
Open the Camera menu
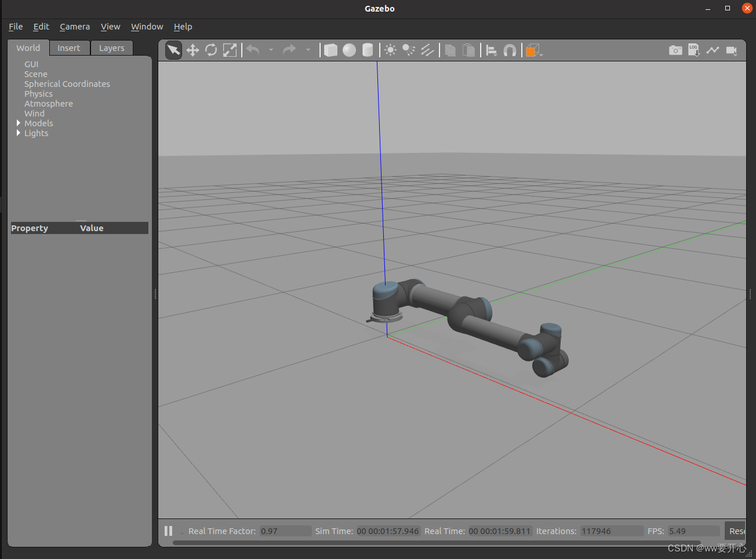pyautogui.click(x=75, y=27)
